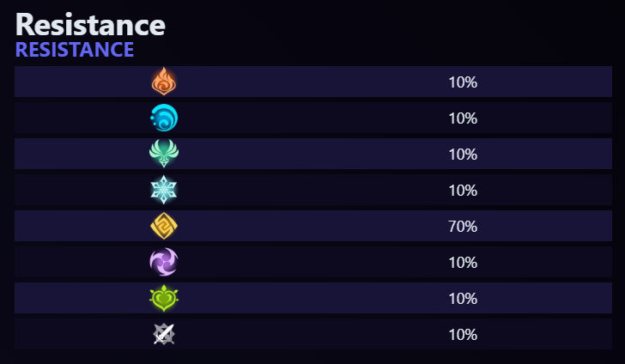The height and width of the screenshot is (364, 625).
Task: Click the Physical row's 10% value
Action: click(462, 335)
